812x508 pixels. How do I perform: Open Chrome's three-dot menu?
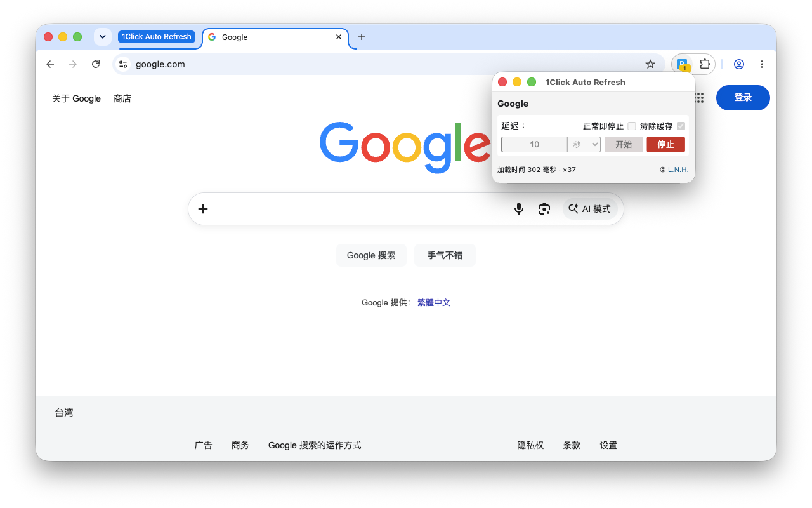point(762,64)
